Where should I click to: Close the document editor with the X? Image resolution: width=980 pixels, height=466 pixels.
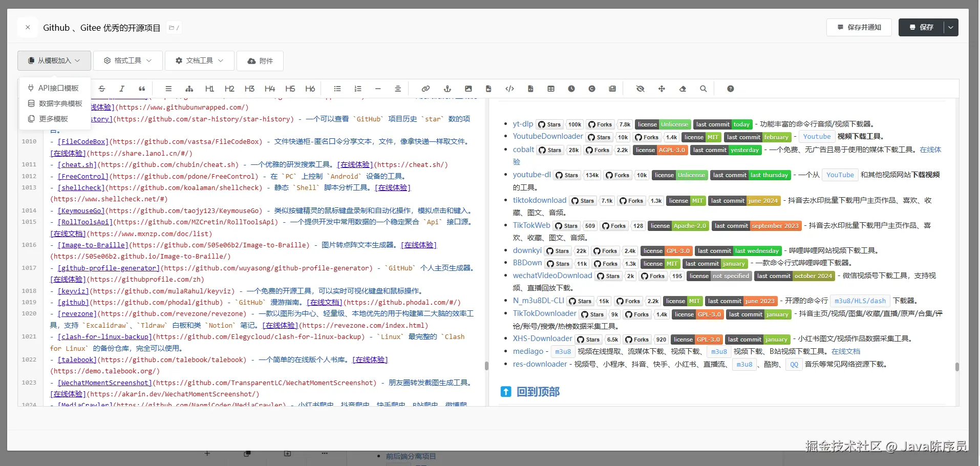28,27
